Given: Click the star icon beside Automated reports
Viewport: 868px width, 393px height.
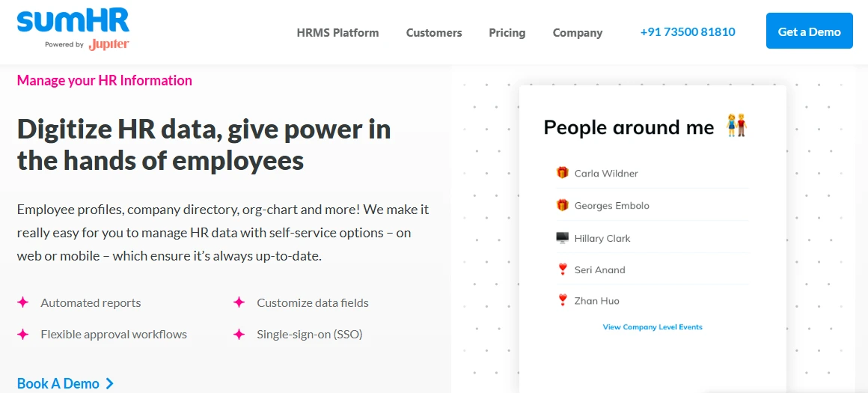Looking at the screenshot, I should pos(22,302).
